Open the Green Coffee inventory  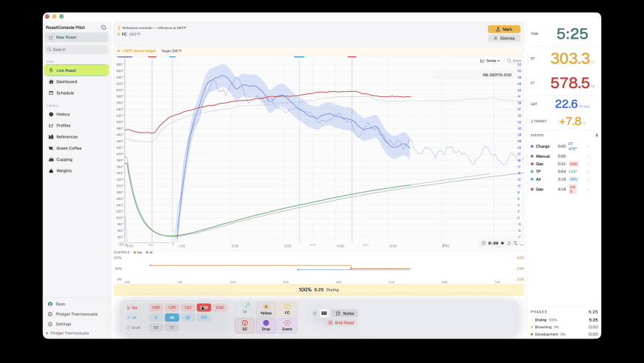point(76,148)
